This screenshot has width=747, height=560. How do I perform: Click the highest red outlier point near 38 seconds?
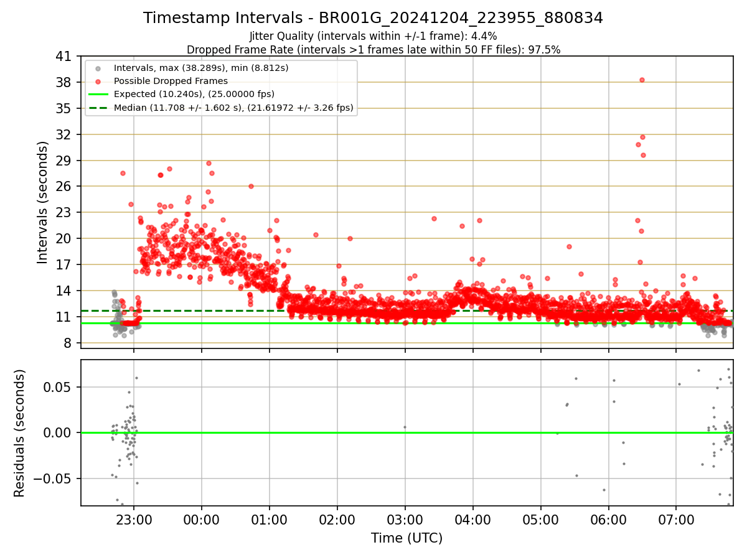[x=642, y=80]
